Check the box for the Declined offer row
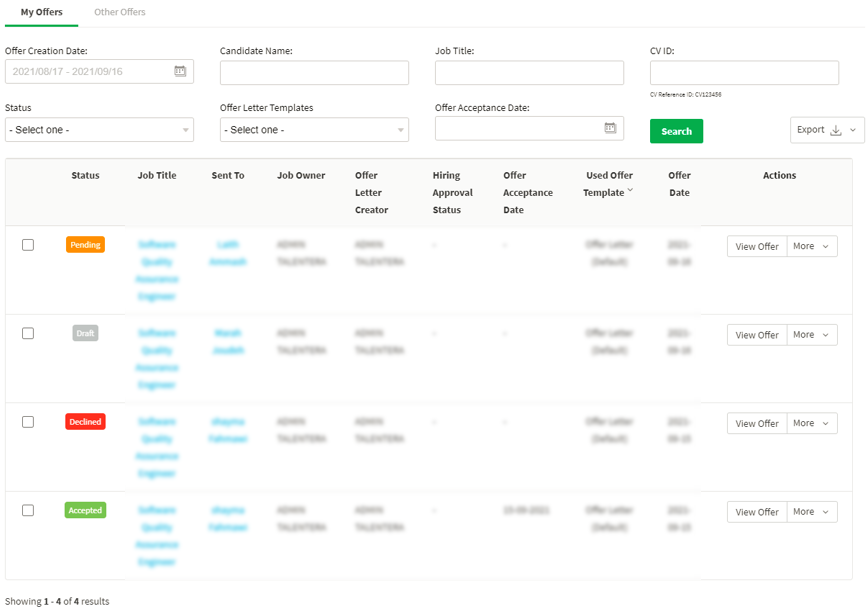 click(28, 422)
